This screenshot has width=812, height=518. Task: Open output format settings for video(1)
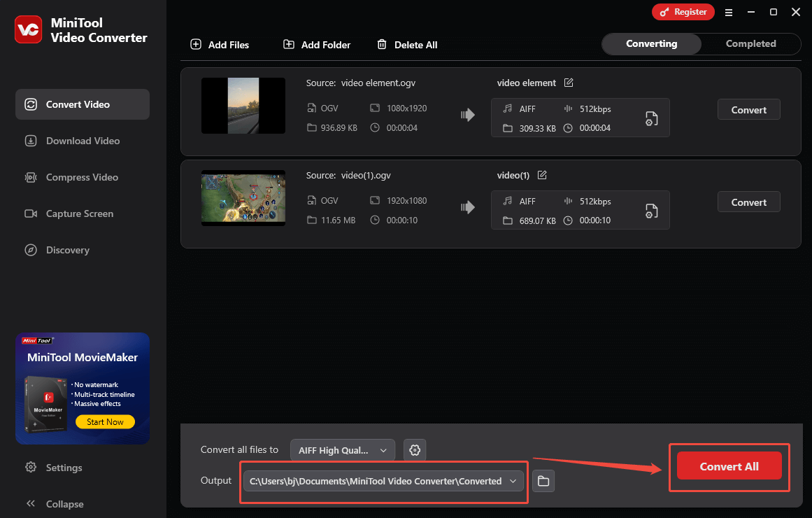pyautogui.click(x=651, y=211)
